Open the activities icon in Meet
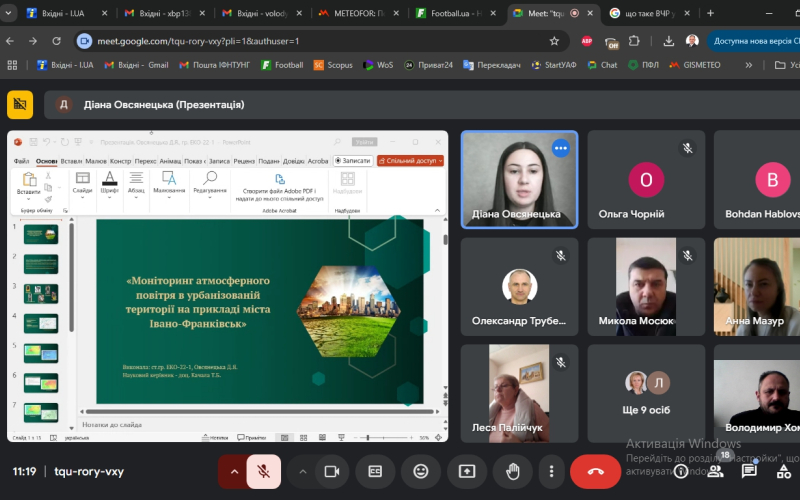This screenshot has height=500, width=800. tap(784, 471)
